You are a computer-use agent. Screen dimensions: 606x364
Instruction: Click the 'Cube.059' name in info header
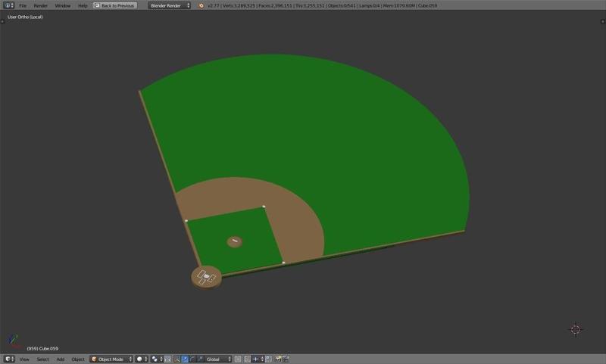[x=427, y=6]
